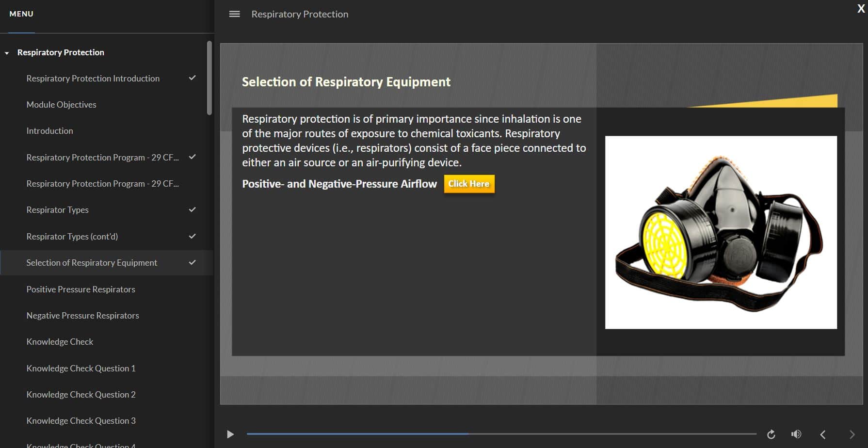Click the replay slide icon
This screenshot has width=868, height=448.
pyautogui.click(x=771, y=434)
